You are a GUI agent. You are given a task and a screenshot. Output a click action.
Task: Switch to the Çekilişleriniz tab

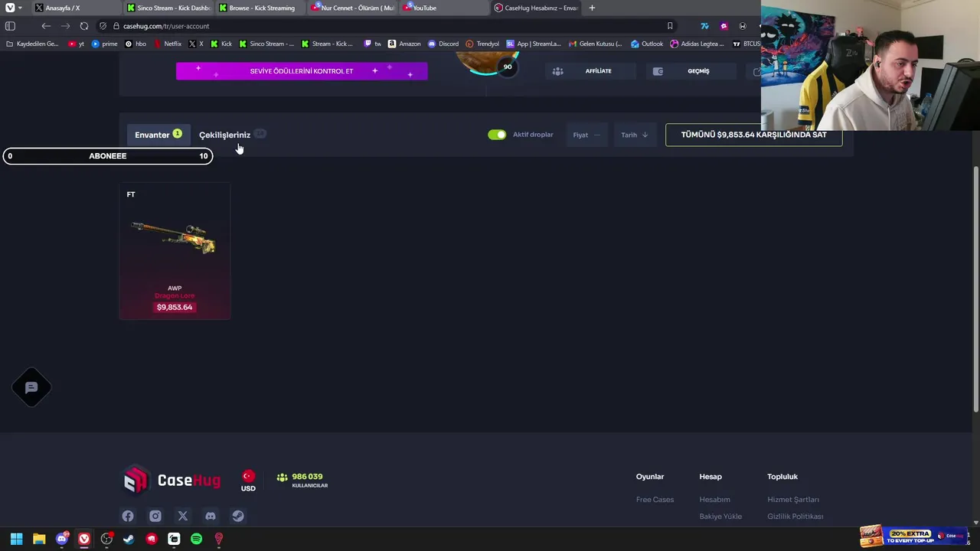point(232,135)
